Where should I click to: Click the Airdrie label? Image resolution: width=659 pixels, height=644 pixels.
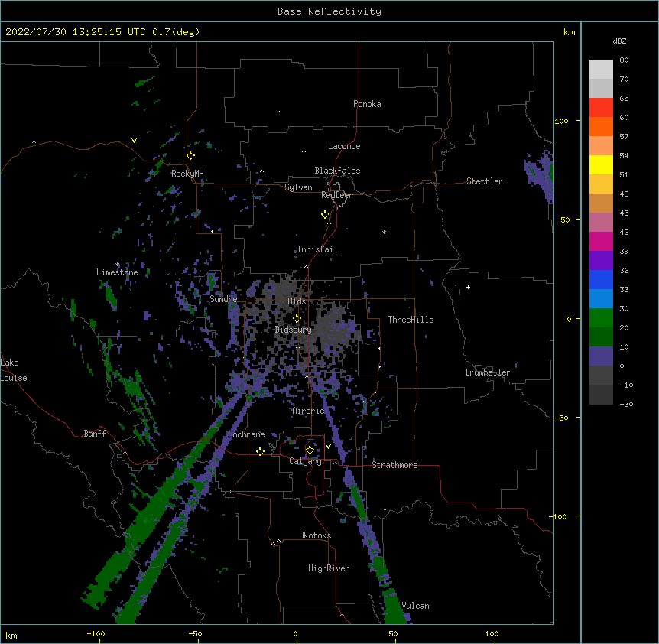[x=309, y=411]
